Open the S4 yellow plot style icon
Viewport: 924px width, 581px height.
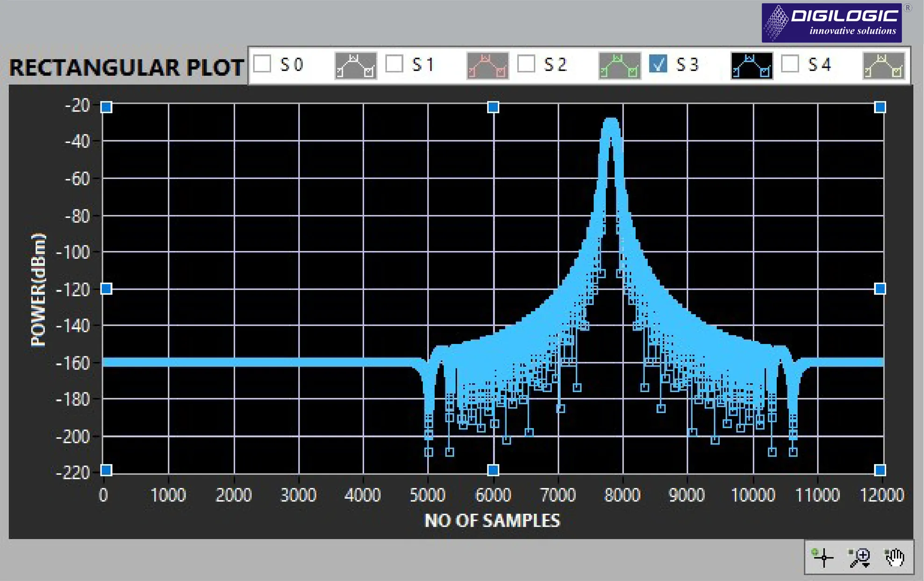pyautogui.click(x=883, y=66)
